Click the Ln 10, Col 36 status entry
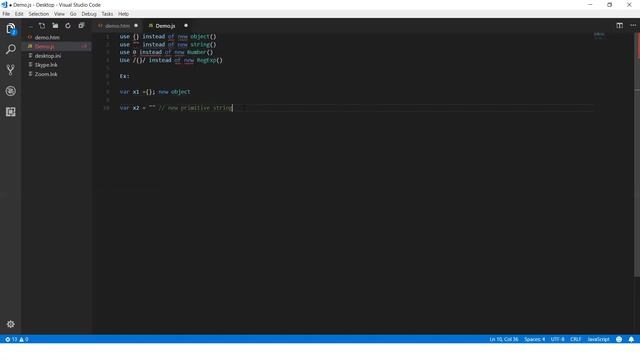The width and height of the screenshot is (640, 360). point(504,339)
